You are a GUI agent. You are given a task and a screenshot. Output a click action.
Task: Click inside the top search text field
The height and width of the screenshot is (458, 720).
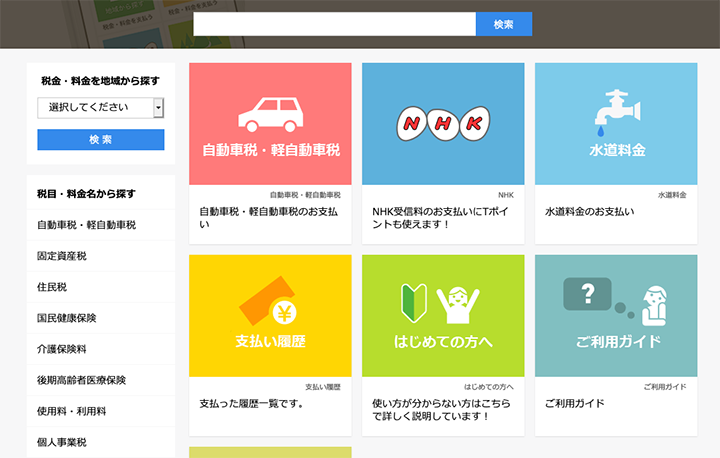pyautogui.click(x=334, y=24)
